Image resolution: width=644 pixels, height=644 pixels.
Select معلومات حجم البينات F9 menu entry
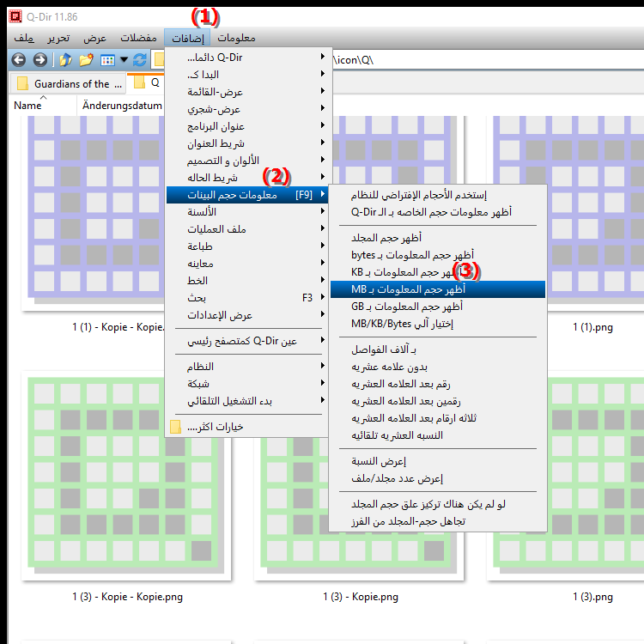(246, 195)
